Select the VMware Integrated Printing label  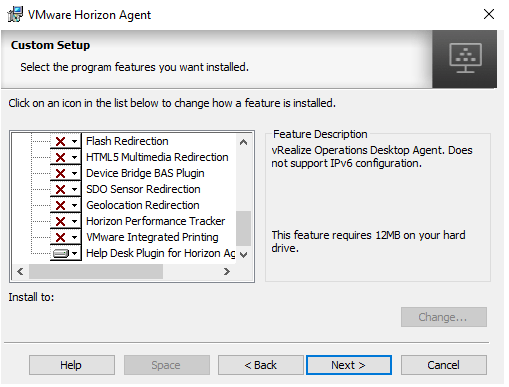pos(152,237)
